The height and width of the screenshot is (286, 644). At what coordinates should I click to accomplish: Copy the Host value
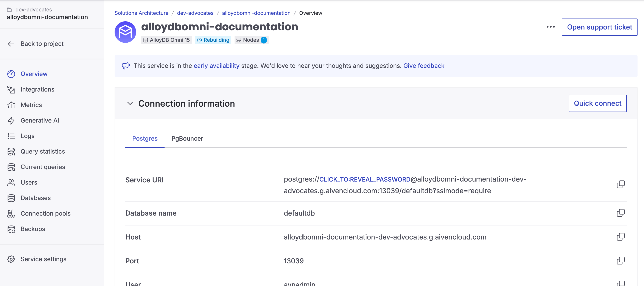coord(620,237)
